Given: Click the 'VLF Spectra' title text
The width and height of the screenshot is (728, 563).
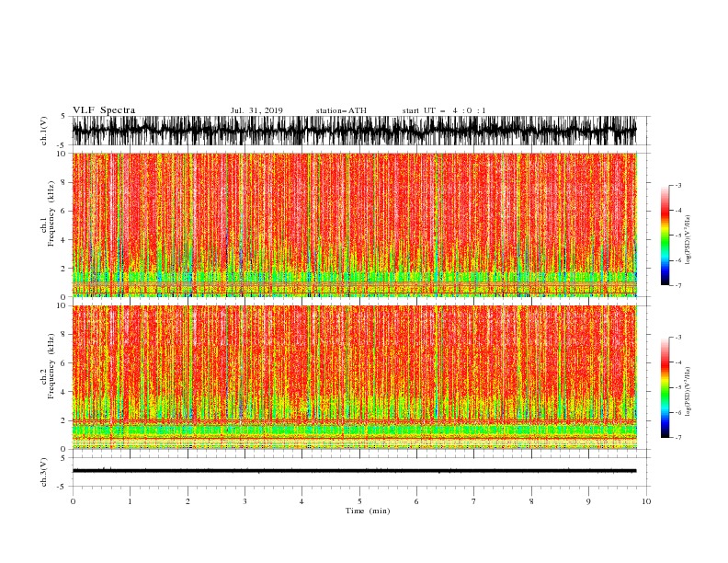Looking at the screenshot, I should [104, 110].
